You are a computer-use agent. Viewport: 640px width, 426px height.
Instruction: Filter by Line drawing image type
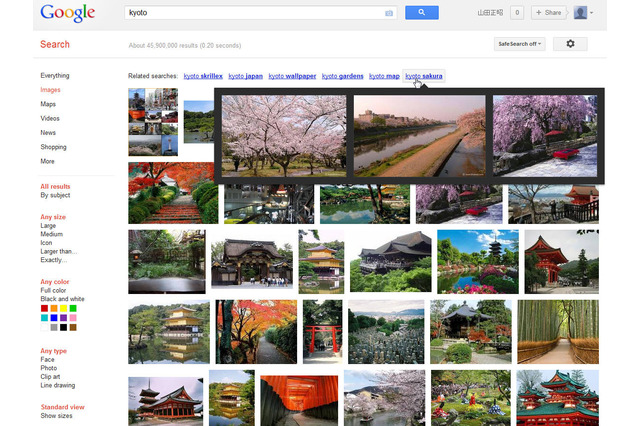tap(58, 385)
